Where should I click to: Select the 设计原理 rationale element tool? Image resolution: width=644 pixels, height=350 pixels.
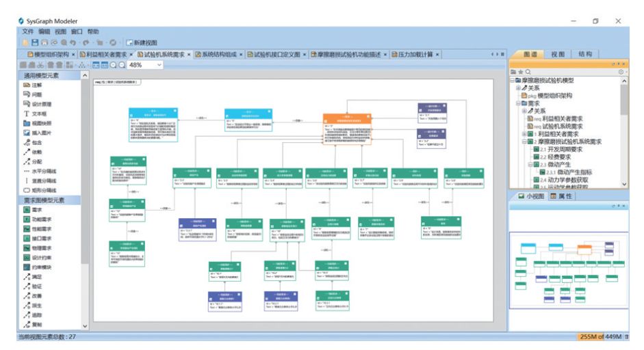point(38,104)
